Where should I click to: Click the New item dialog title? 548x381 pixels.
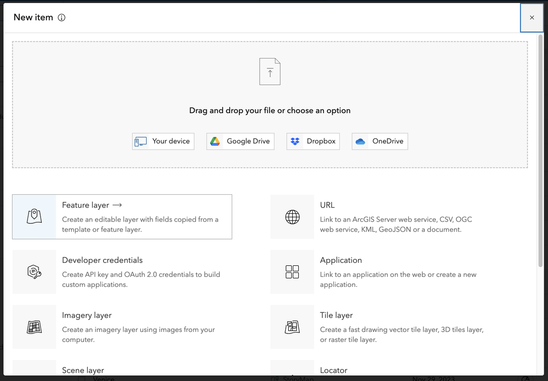click(x=33, y=17)
